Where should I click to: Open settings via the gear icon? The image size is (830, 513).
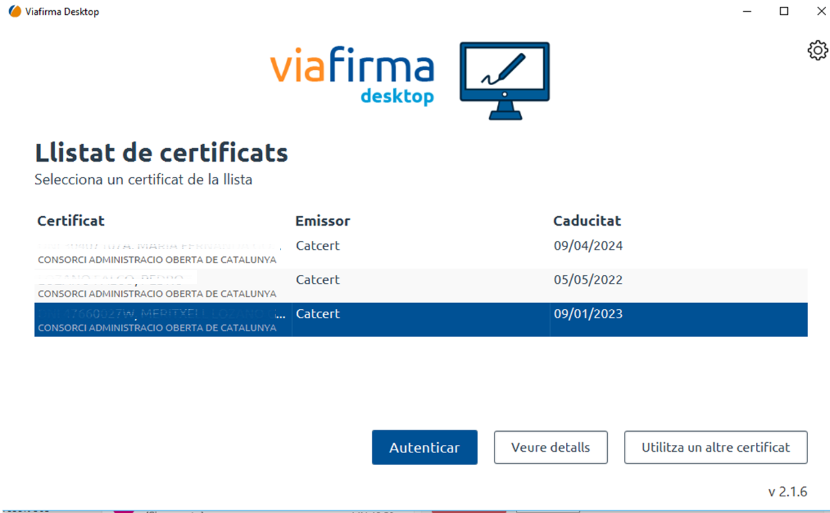(817, 50)
